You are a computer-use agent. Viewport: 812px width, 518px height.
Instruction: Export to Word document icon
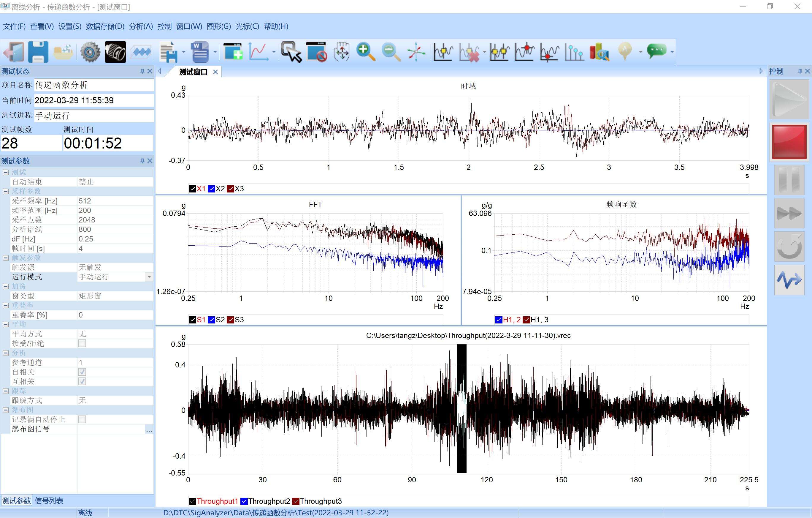[200, 52]
